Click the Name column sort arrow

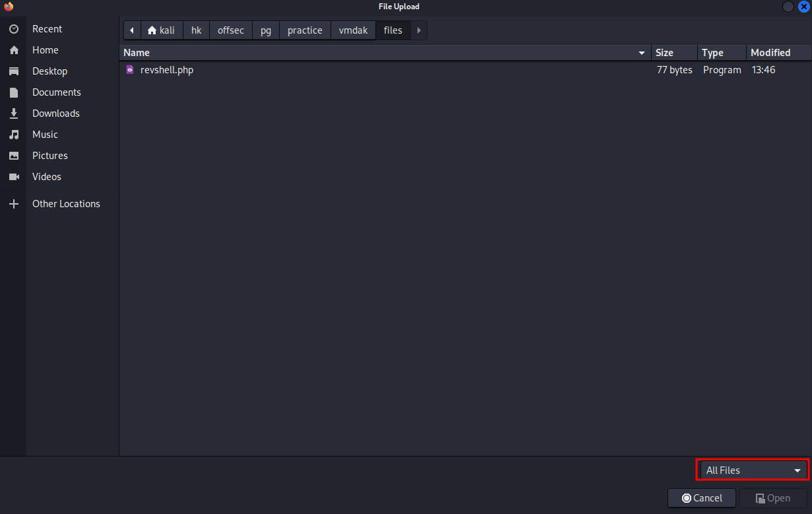642,53
